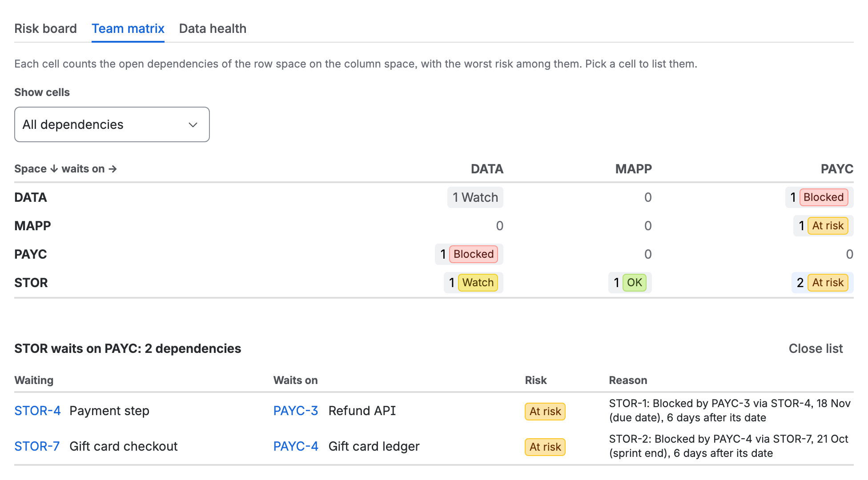The height and width of the screenshot is (480, 868).
Task: Click the 'Payment step' issue title
Action: pyautogui.click(x=109, y=411)
